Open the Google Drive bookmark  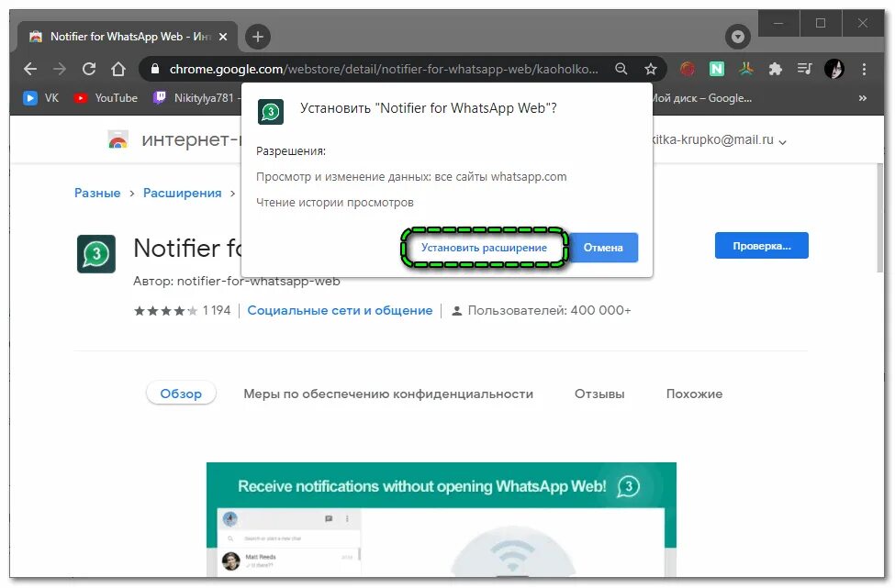point(702,98)
